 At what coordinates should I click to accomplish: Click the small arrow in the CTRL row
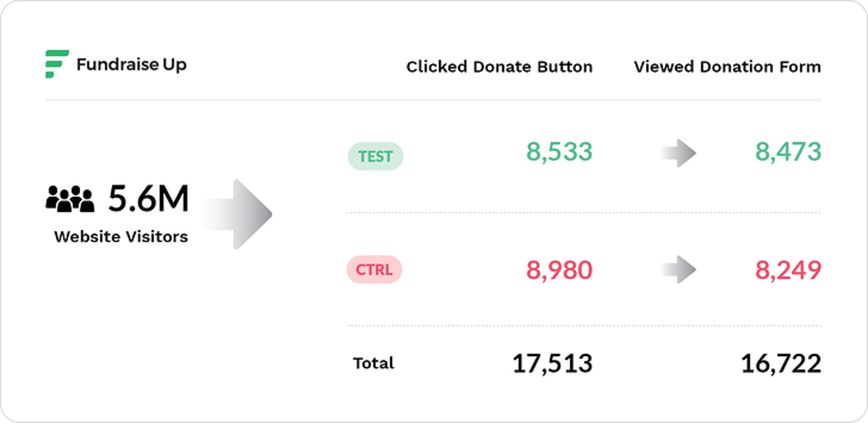click(679, 270)
